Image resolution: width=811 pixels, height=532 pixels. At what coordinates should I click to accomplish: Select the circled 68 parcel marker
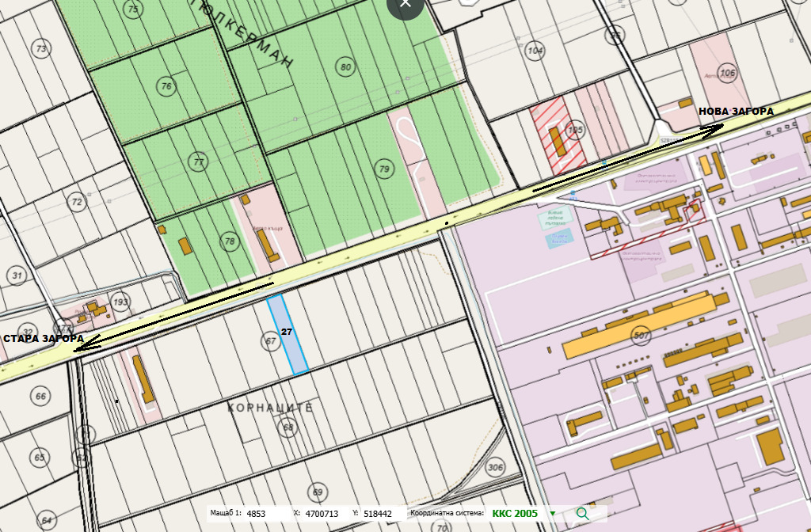(287, 427)
